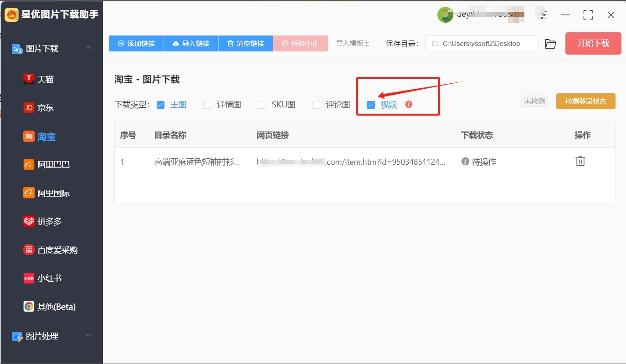
Task: Click the 待操作 status text
Action: pyautogui.click(x=484, y=162)
